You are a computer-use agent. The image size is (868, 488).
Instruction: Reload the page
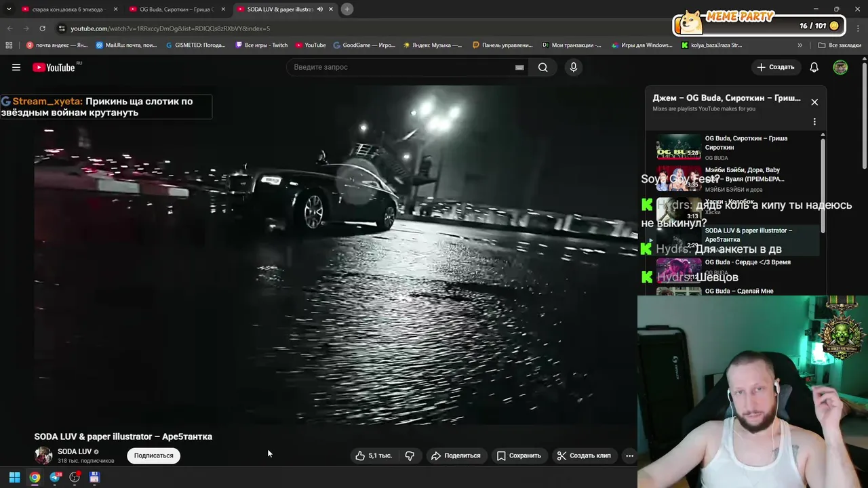[42, 28]
